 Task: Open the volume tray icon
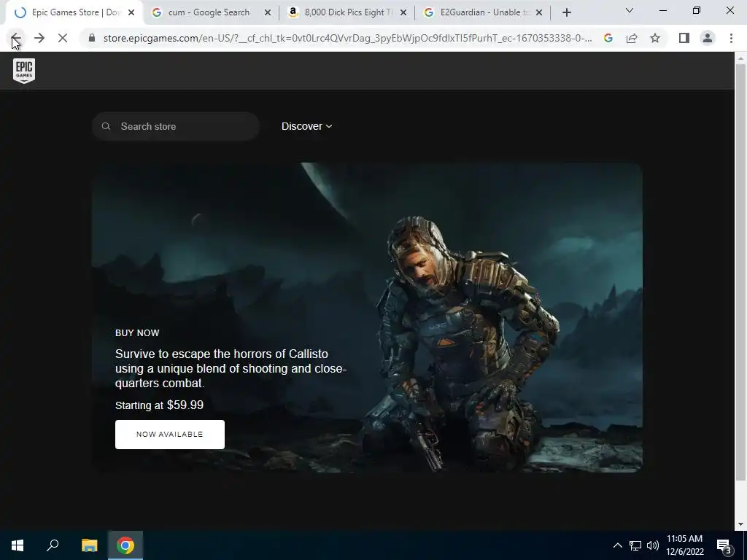[653, 545]
